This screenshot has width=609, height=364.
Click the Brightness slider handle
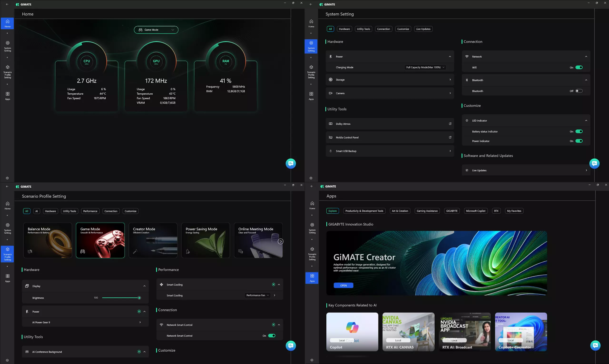click(139, 298)
